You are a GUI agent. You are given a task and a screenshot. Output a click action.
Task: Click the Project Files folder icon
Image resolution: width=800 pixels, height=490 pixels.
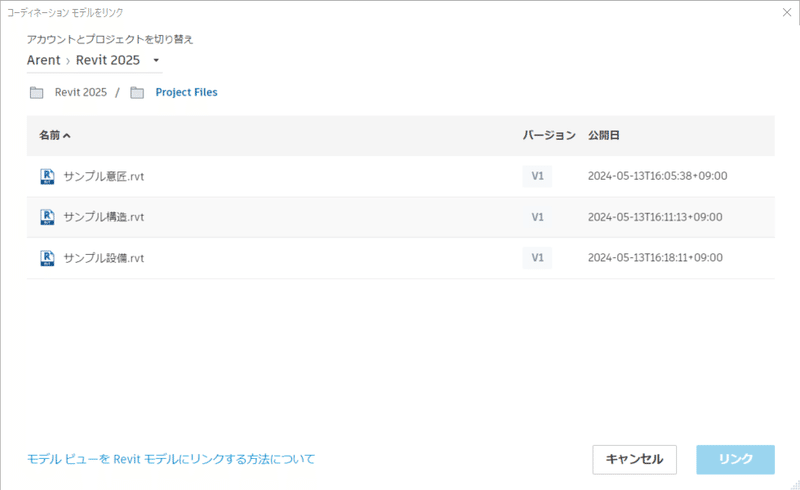[x=137, y=93]
